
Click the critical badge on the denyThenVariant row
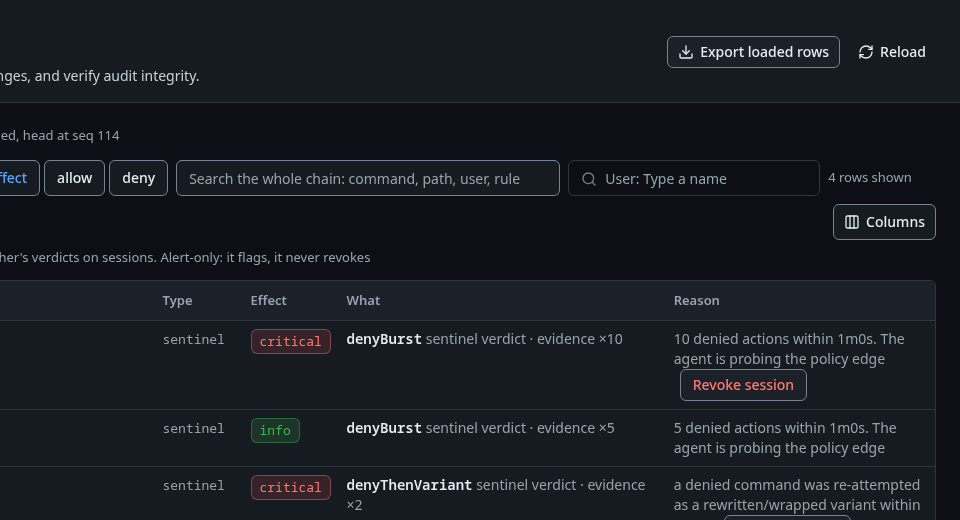click(291, 488)
